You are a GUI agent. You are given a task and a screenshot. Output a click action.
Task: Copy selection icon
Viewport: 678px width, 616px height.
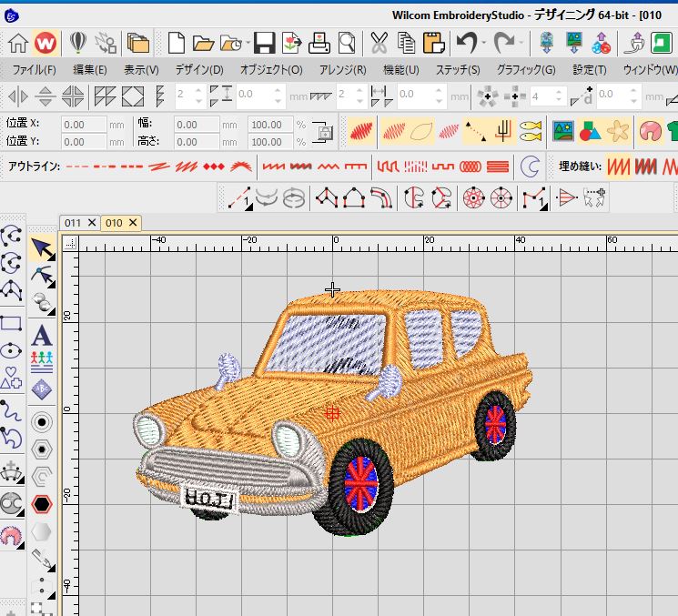406,43
